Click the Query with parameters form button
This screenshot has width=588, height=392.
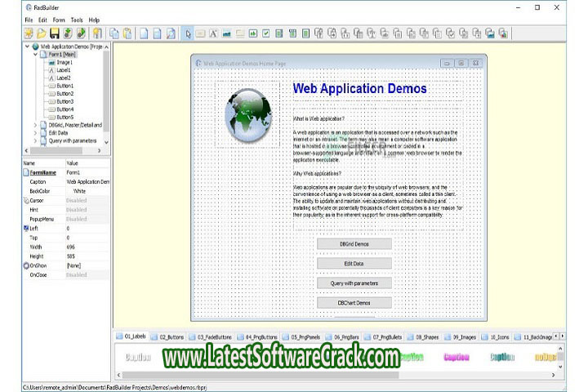point(354,283)
